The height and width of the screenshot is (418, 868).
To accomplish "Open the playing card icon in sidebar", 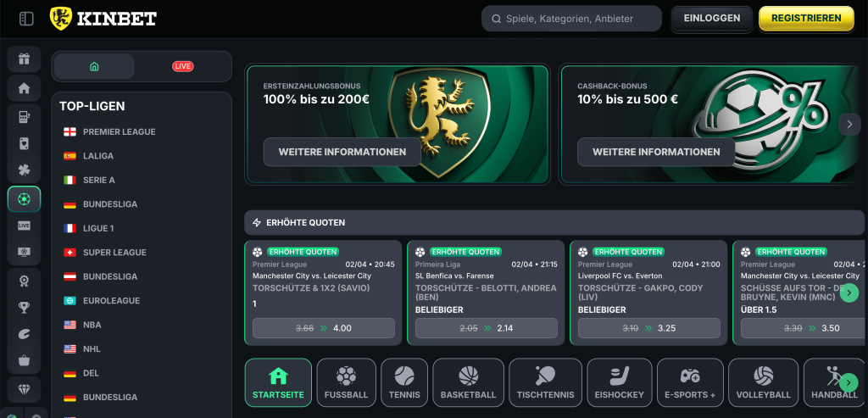I will pyautogui.click(x=24, y=144).
